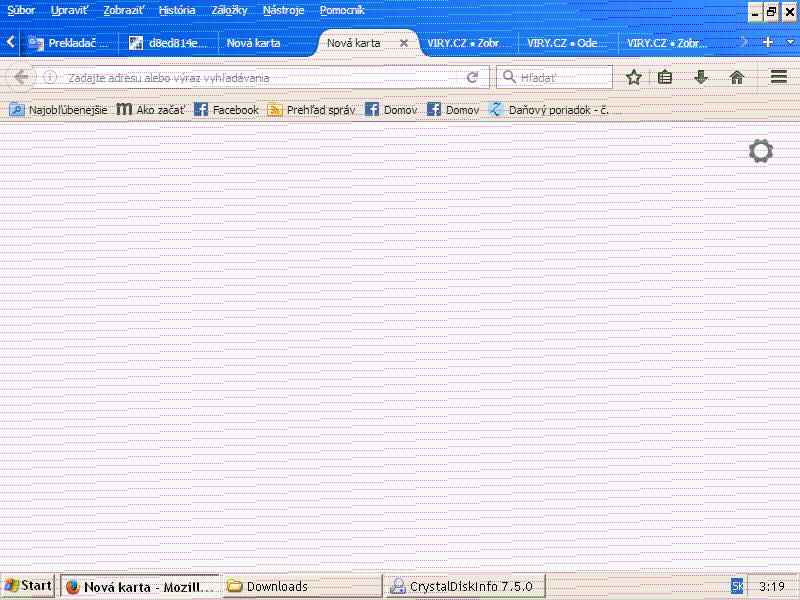Screen dimensions: 800x600
Task: Open the hamburger menu icon
Action: [779, 77]
